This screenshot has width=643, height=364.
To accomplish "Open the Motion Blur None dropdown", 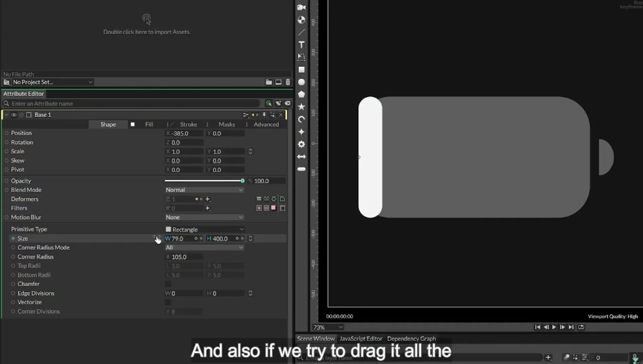I will coord(204,217).
